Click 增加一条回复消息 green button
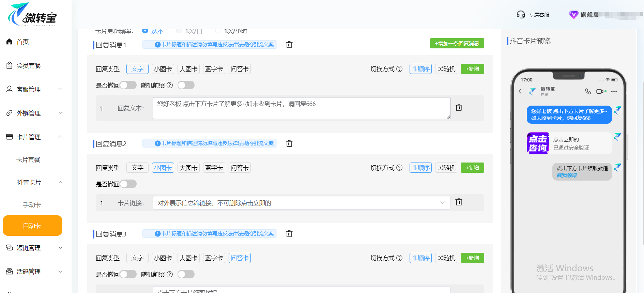Image resolution: width=644 pixels, height=293 pixels. coord(457,43)
